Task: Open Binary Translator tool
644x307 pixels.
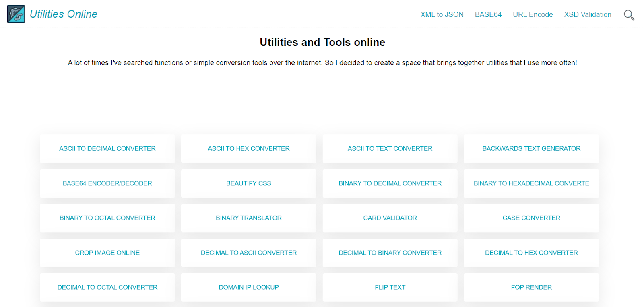Action: (249, 218)
